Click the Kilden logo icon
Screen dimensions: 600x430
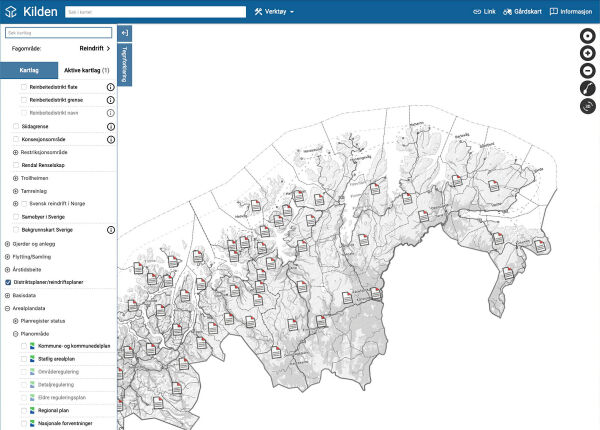pyautogui.click(x=11, y=11)
